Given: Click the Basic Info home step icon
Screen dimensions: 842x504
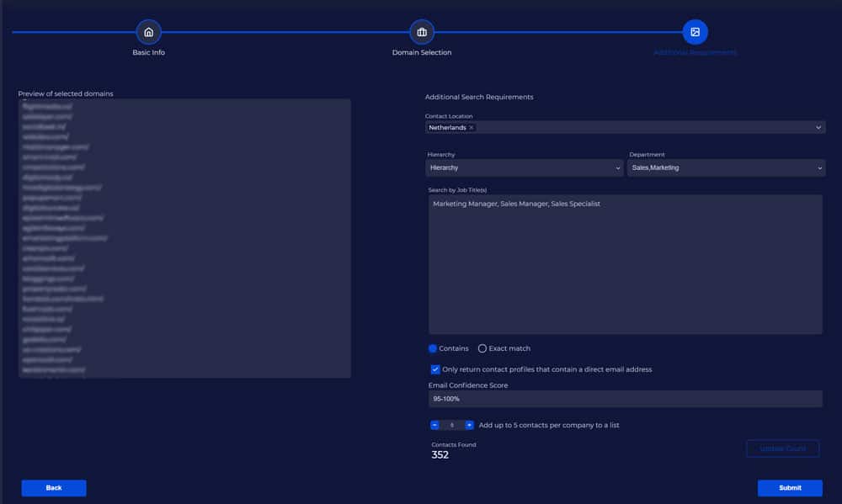Looking at the screenshot, I should [149, 32].
